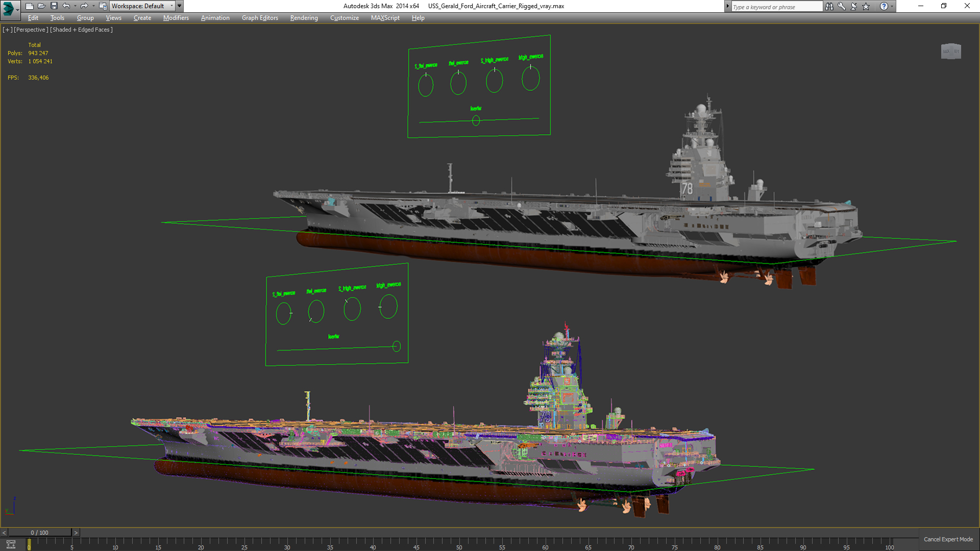Save the scene with floppy icon
The image size is (980, 551).
(54, 6)
